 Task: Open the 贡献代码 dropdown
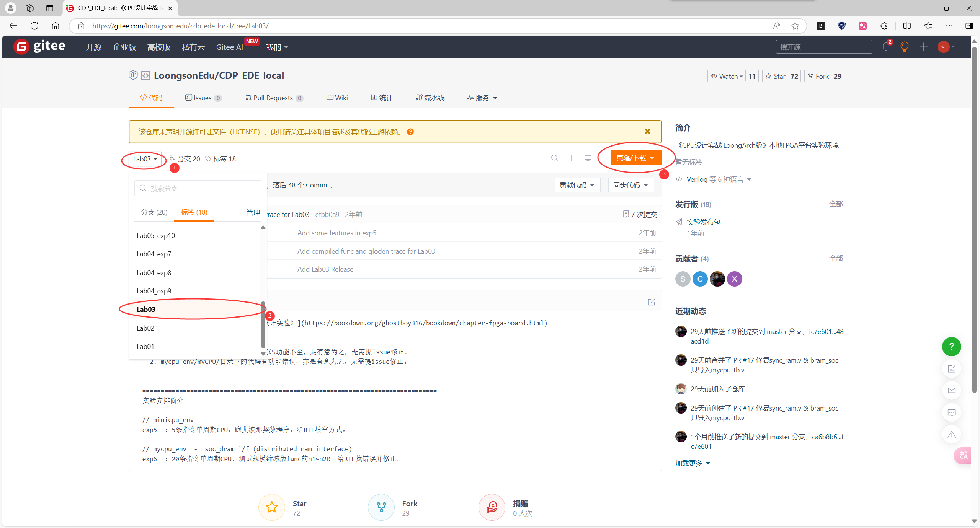[577, 185]
